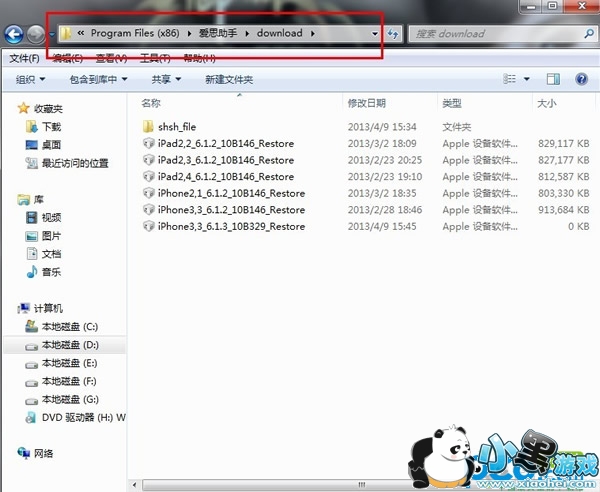The height and width of the screenshot is (492, 600).
Task: Click the Forward navigation arrow
Action: [x=36, y=34]
